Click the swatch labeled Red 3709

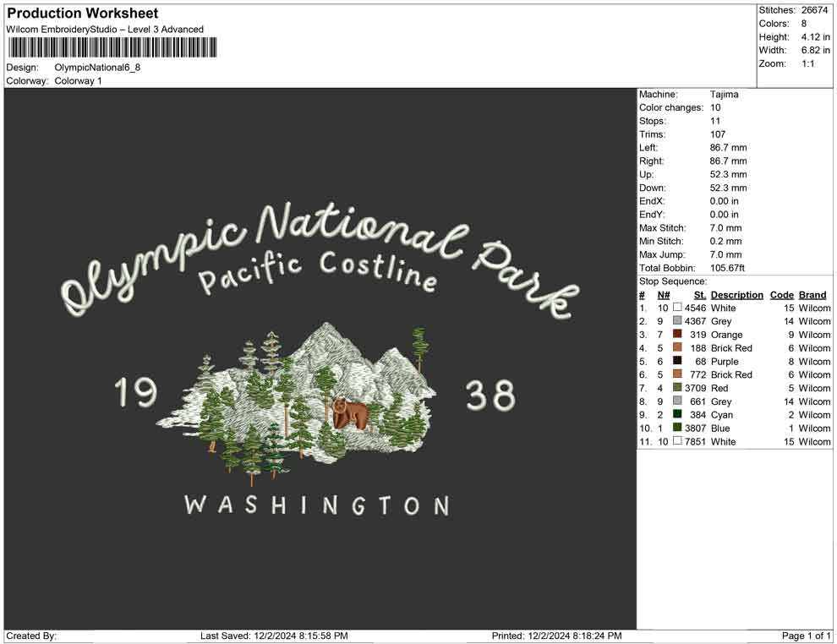[677, 387]
